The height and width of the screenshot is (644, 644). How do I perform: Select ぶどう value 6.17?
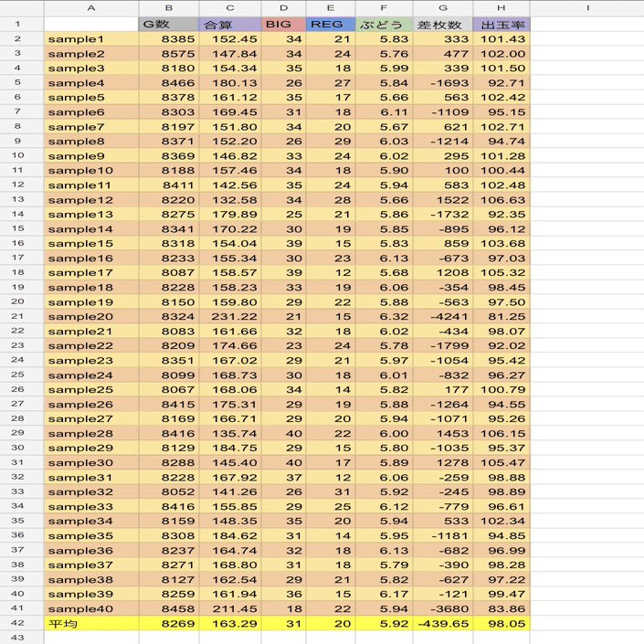click(384, 595)
